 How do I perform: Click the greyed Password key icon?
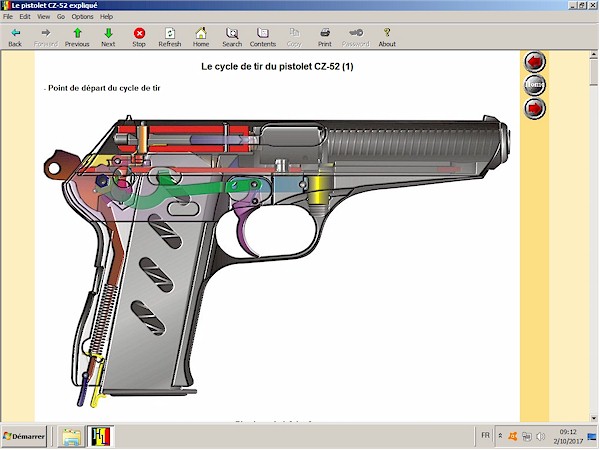[355, 38]
